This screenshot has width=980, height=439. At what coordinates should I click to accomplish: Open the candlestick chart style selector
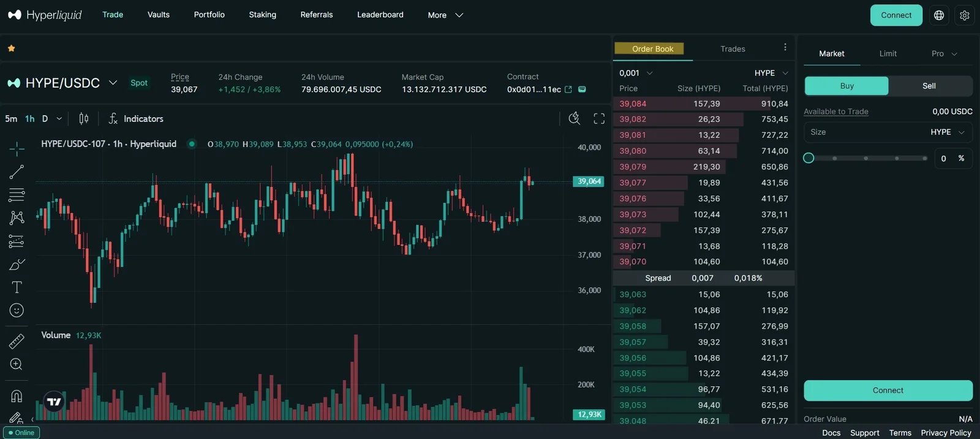pos(84,118)
